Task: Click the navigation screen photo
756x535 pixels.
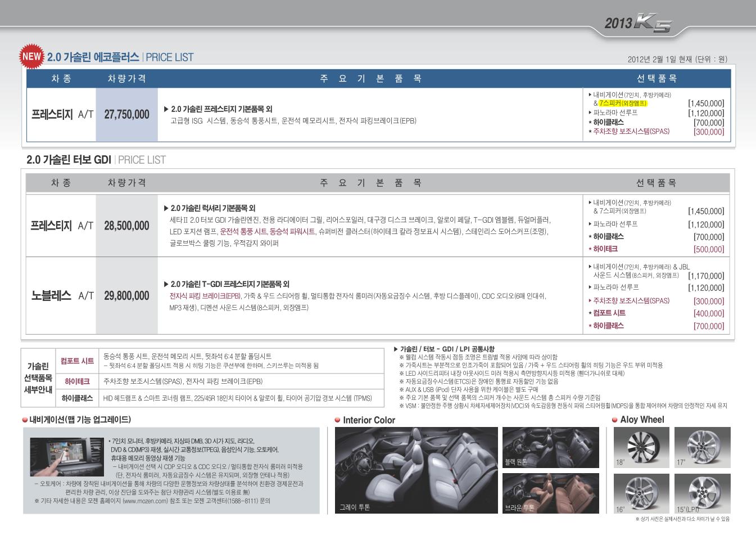Action: 67,457
